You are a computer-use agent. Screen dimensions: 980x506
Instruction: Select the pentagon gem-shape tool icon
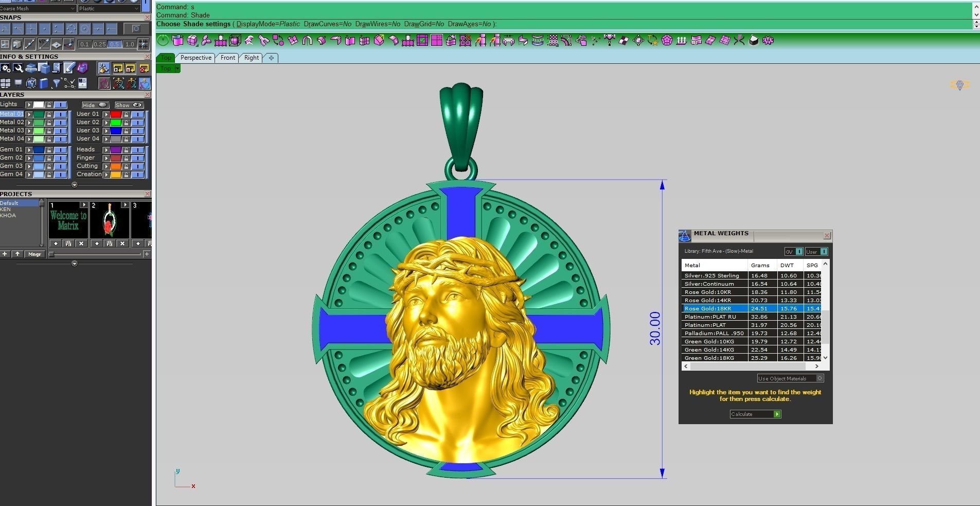coord(667,40)
